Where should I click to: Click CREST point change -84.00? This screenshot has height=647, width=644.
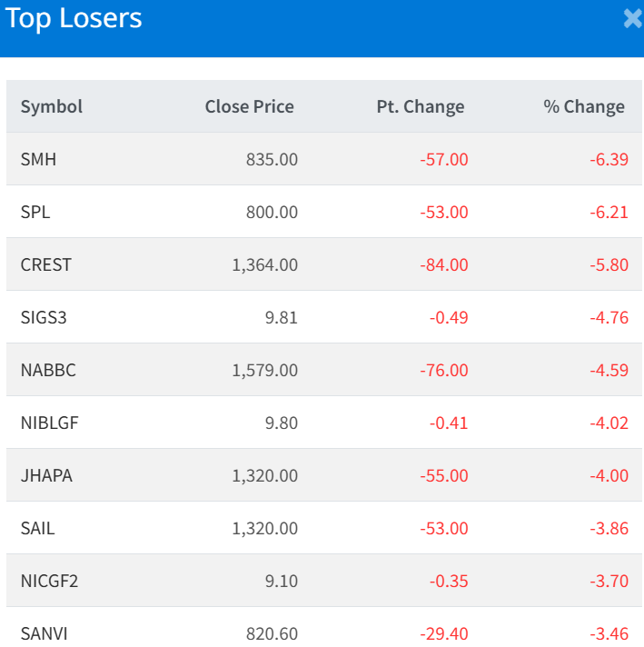click(444, 264)
